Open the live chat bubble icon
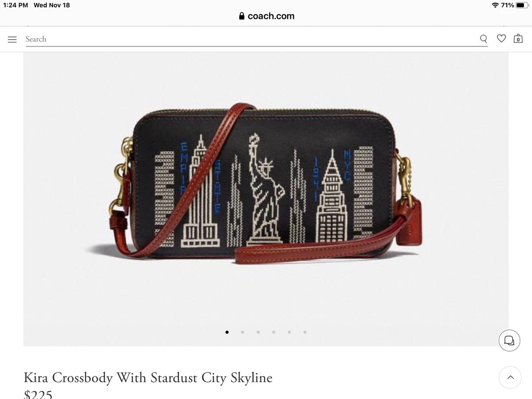The image size is (532, 399). click(509, 340)
